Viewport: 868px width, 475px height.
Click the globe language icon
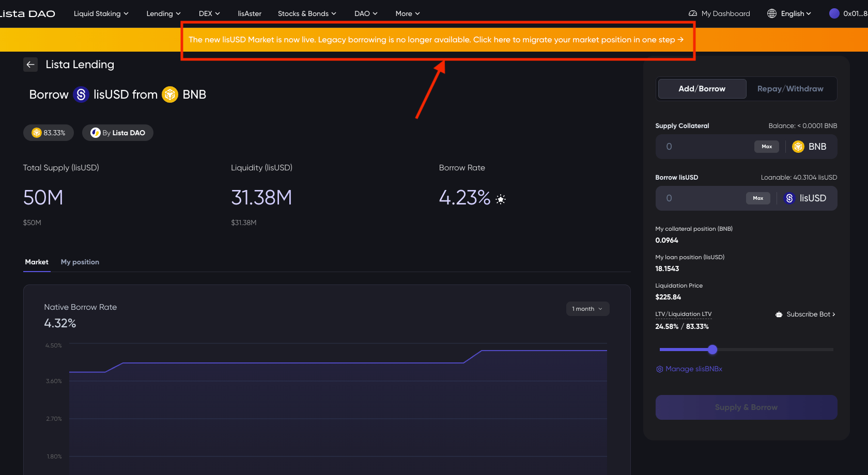click(772, 13)
